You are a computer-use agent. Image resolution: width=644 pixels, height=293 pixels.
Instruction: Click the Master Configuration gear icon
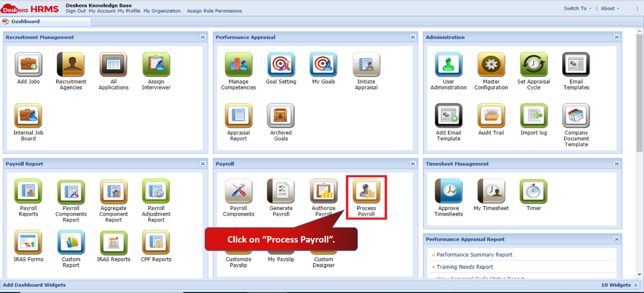coord(491,64)
